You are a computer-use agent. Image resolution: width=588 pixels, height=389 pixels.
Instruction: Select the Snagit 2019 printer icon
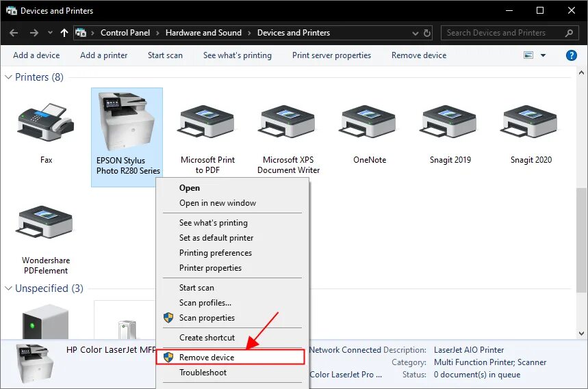coord(450,122)
